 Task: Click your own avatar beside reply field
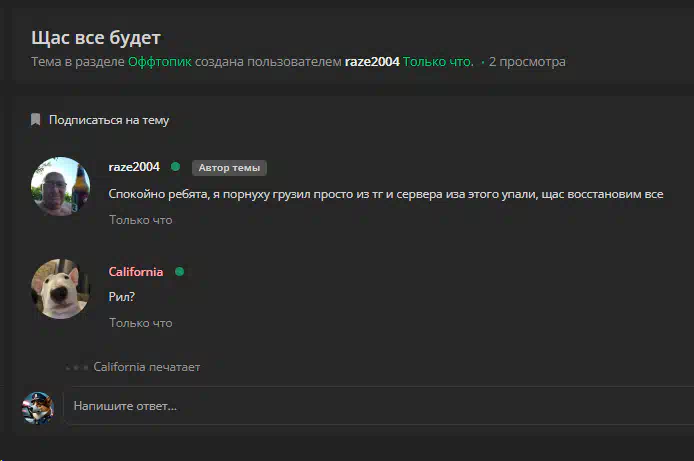tap(38, 407)
